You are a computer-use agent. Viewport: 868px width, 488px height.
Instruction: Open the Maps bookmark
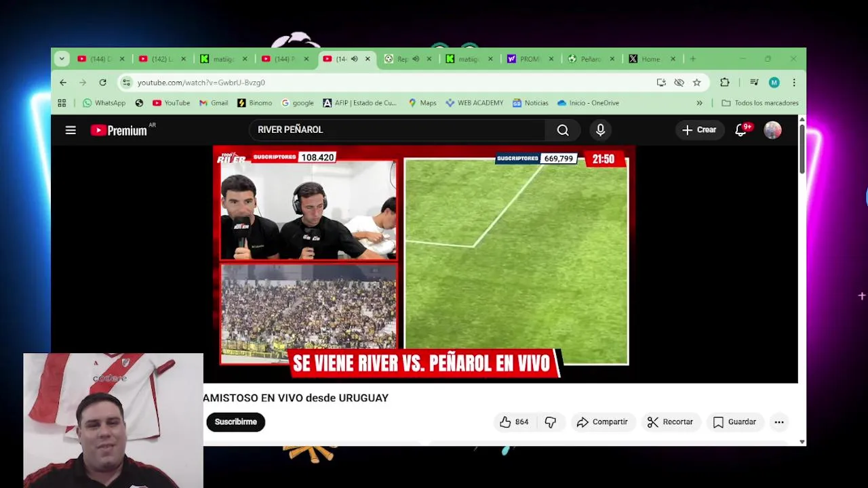click(x=422, y=103)
